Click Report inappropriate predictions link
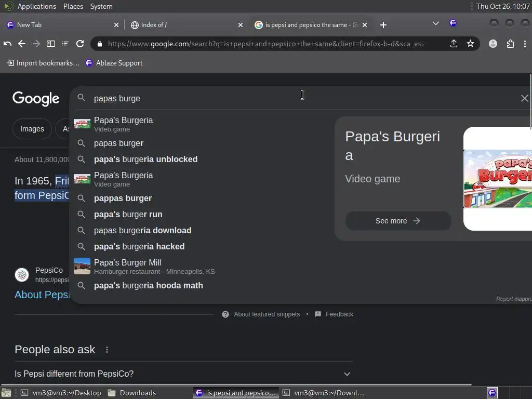This screenshot has width=532, height=399. click(x=514, y=299)
